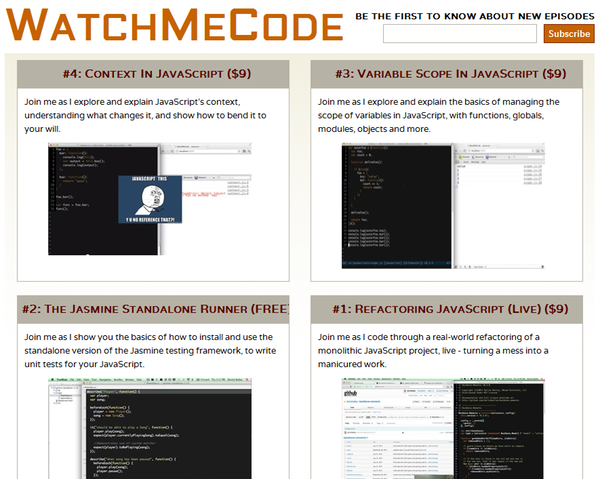This screenshot has height=479, width=600.
Task: Click the text 'Join me as I explore and explain JavaScript's context'
Action: tap(132, 102)
